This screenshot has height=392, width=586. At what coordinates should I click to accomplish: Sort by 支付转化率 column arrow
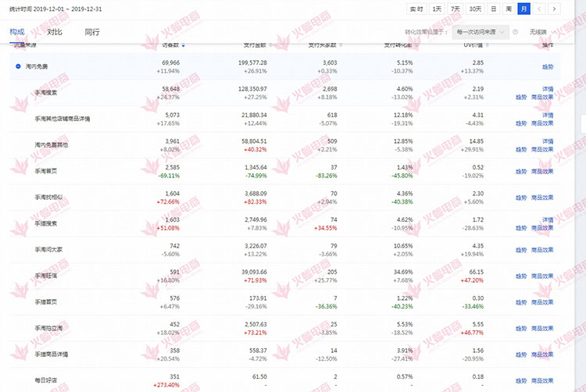tap(416, 45)
